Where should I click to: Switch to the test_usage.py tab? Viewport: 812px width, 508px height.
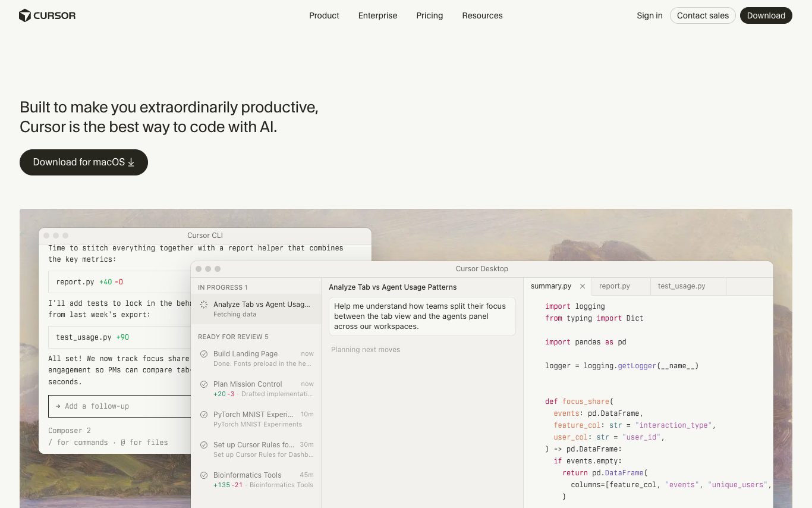(x=681, y=286)
